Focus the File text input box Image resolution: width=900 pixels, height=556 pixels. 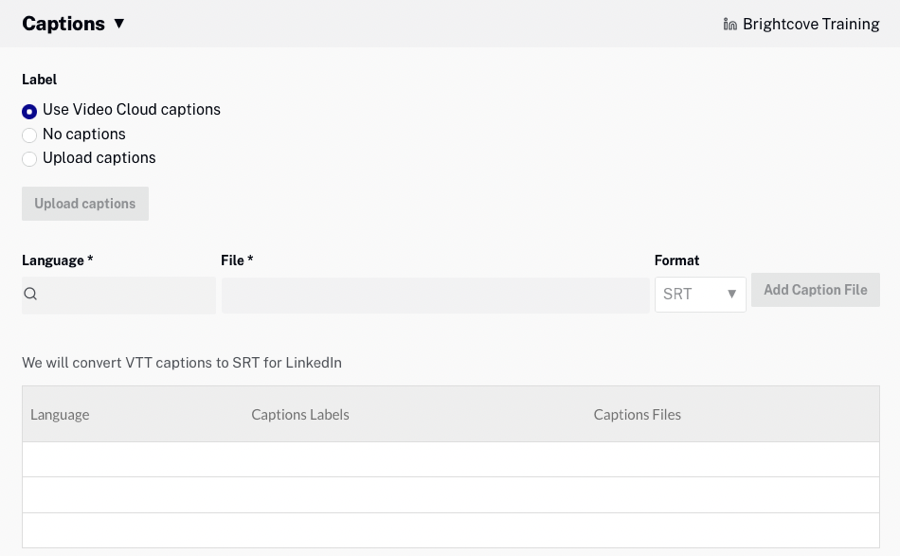435,295
